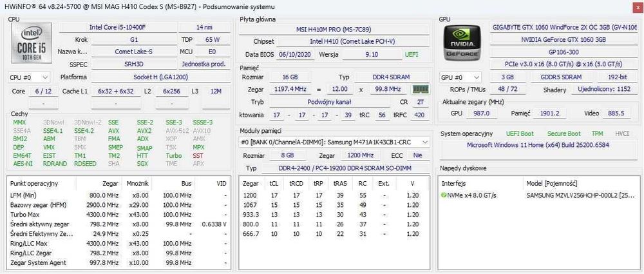
Task: Click the 14 nm process field
Action: point(204,28)
